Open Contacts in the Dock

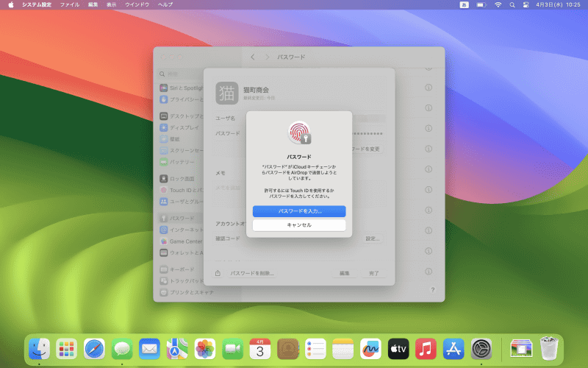pyautogui.click(x=287, y=349)
